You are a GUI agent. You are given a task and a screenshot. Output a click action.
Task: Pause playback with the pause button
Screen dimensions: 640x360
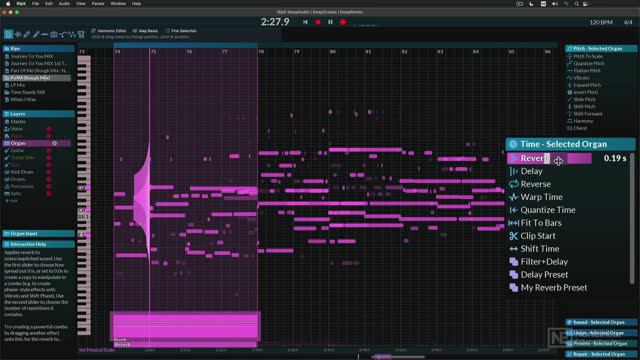tap(330, 22)
